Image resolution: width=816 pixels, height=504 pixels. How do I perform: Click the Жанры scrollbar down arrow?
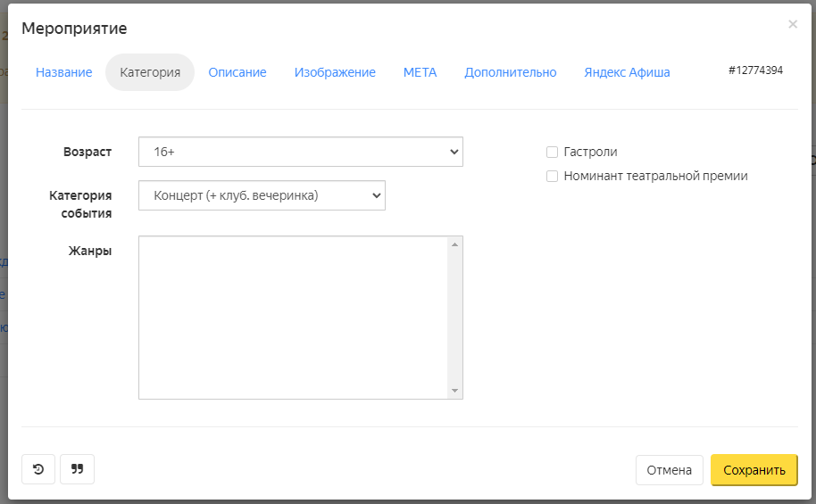pyautogui.click(x=454, y=391)
